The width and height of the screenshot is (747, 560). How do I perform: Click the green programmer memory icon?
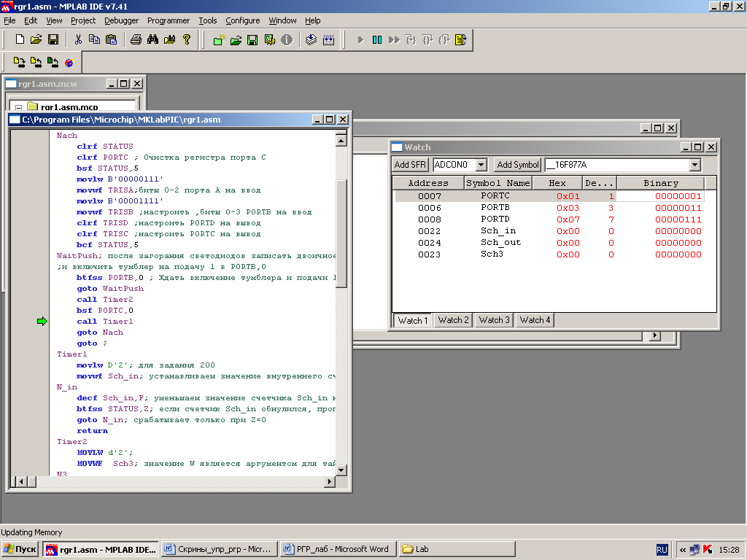coord(53,63)
